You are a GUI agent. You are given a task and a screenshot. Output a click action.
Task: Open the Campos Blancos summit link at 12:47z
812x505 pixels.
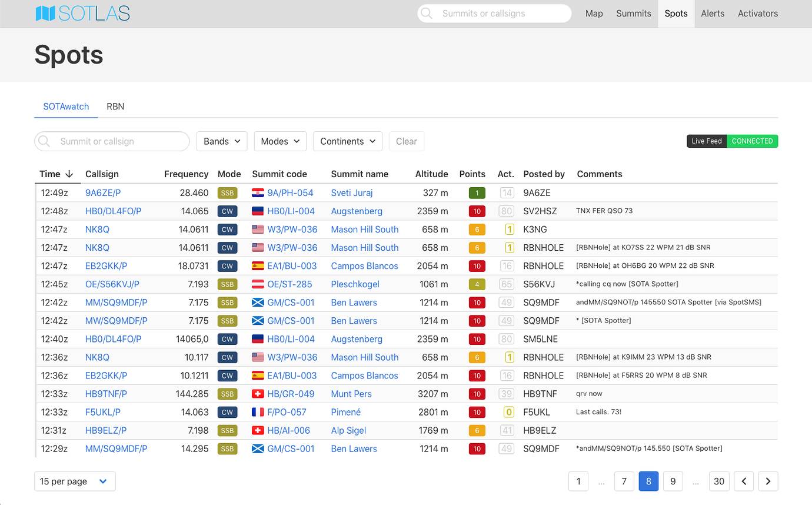pyautogui.click(x=364, y=266)
